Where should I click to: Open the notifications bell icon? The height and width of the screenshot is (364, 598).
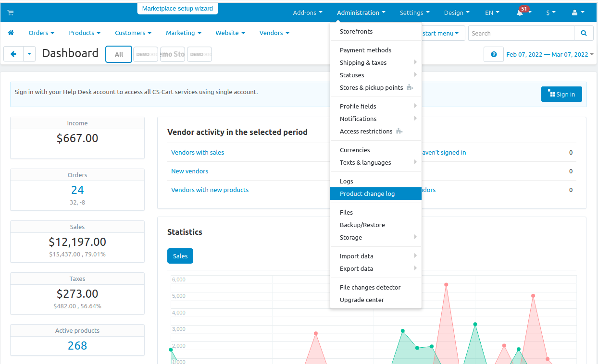click(520, 13)
